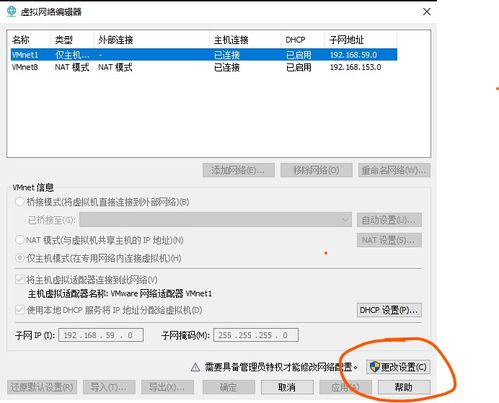Toggle 使用本地 DHCP 服务 checkbox
The width and height of the screenshot is (499, 403).
20,310
